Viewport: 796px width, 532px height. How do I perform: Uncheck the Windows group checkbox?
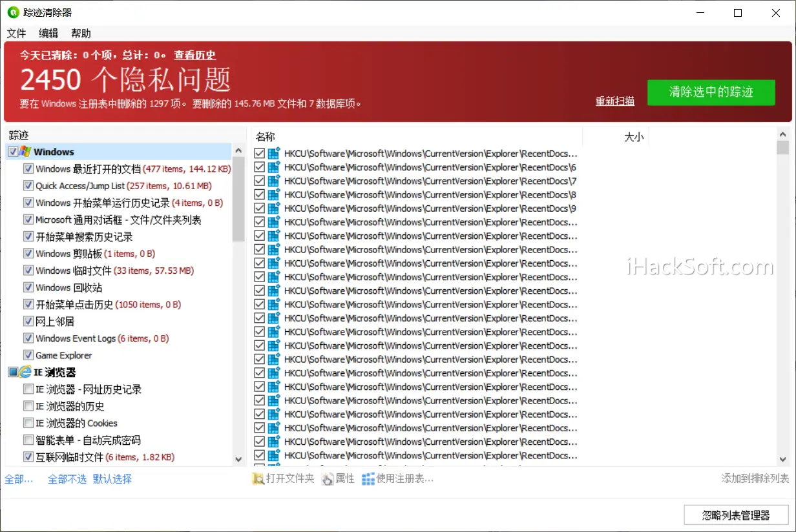[13, 152]
